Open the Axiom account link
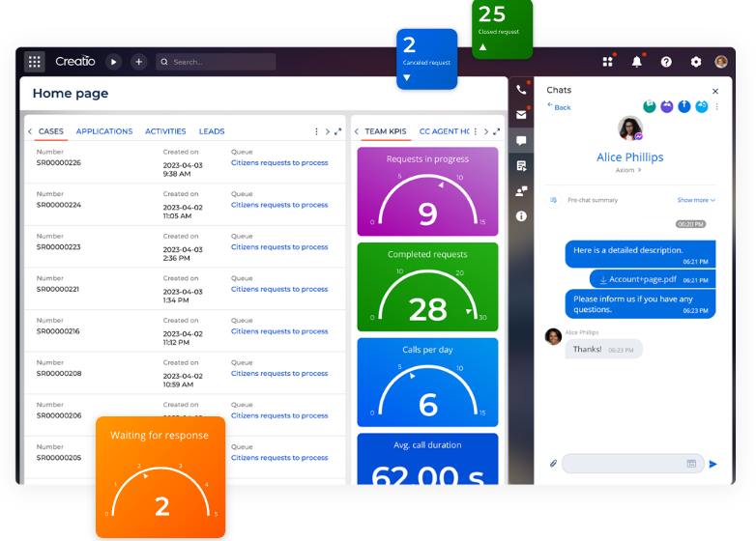The width and height of the screenshot is (756, 541). 628,170
